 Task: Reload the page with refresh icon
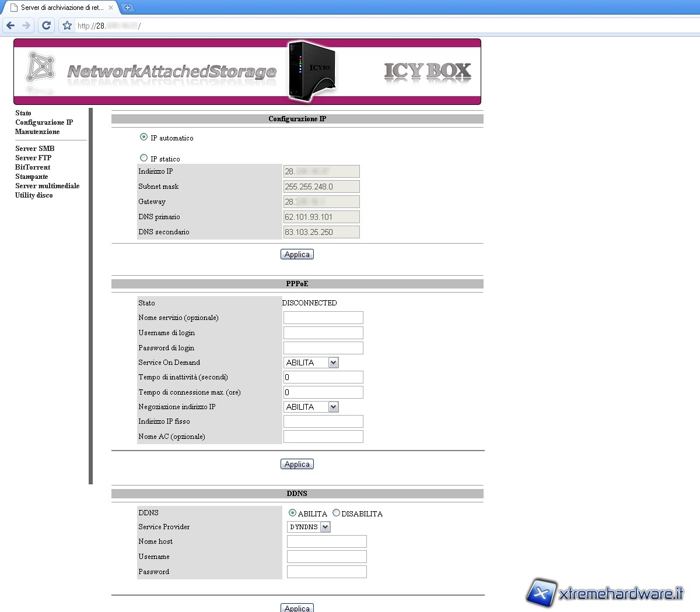[x=47, y=26]
